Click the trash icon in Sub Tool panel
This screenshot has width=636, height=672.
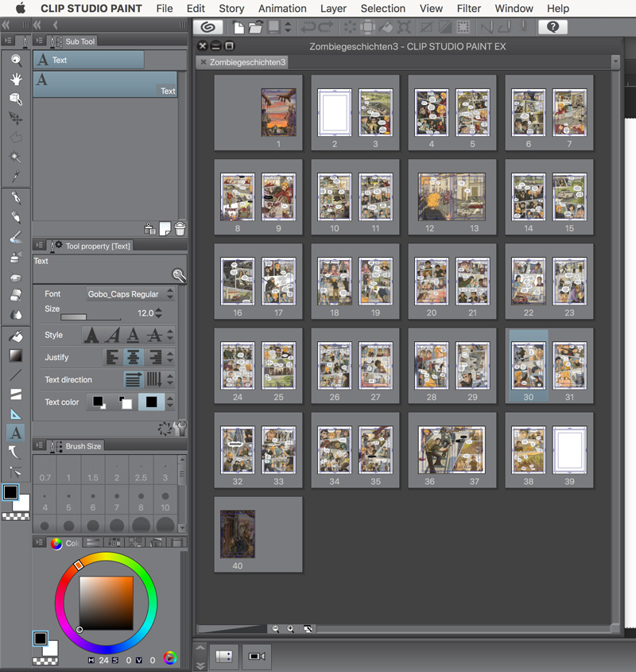tap(180, 229)
